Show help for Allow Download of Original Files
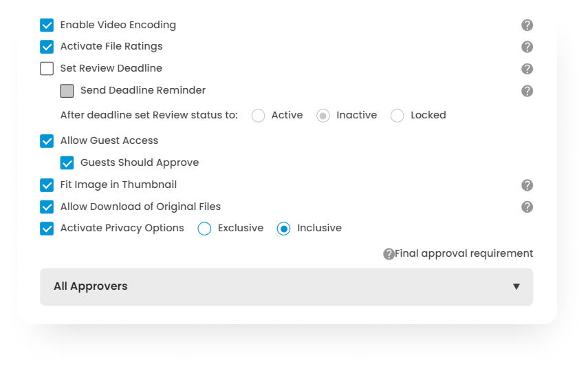Viewport: 588px width, 369px height. [x=527, y=207]
